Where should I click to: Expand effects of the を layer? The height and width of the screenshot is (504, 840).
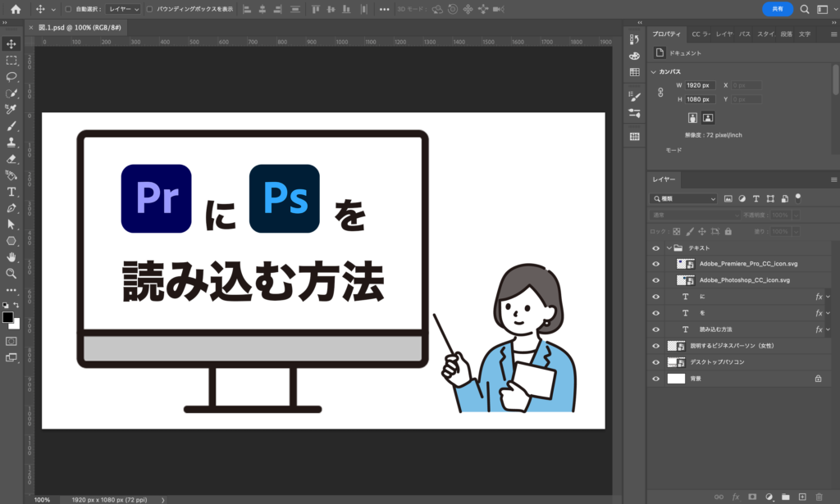pos(829,313)
